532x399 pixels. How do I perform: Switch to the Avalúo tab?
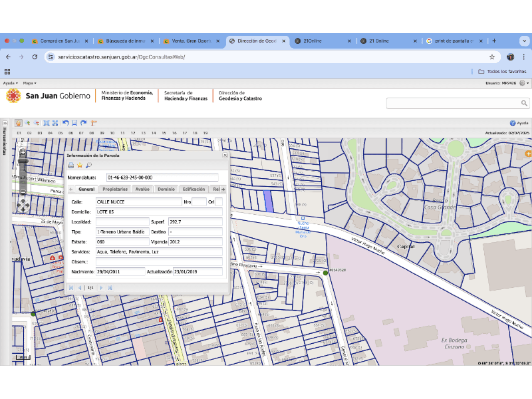[x=142, y=189]
